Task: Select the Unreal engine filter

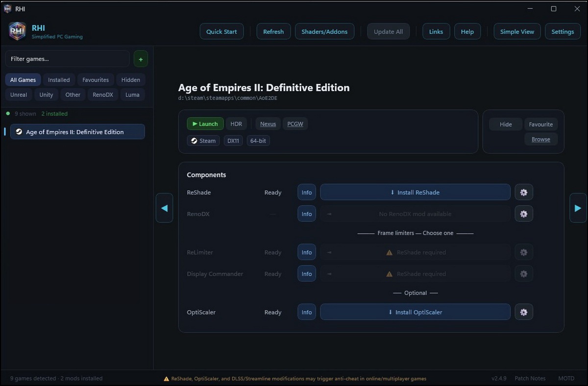Action: (19, 95)
